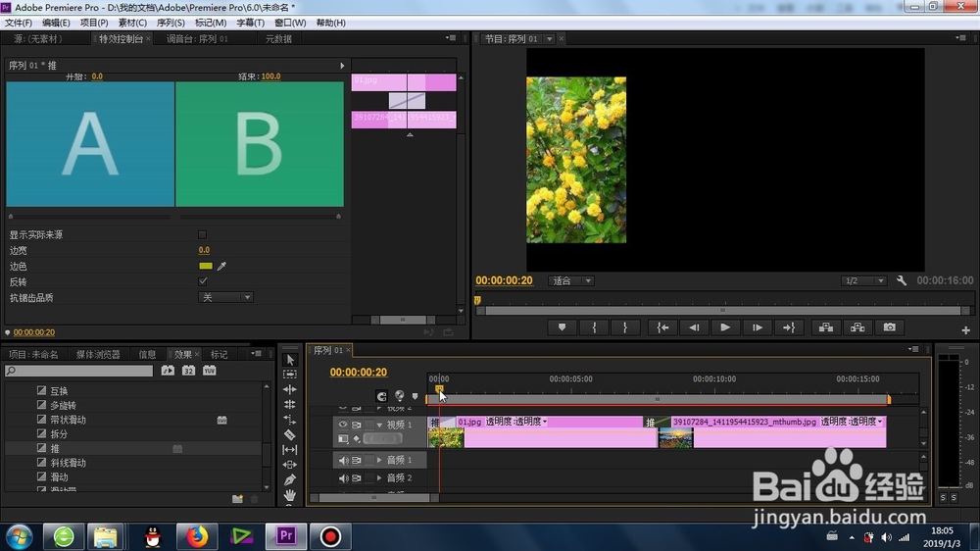
Task: Go to In point
Action: pyautogui.click(x=662, y=327)
